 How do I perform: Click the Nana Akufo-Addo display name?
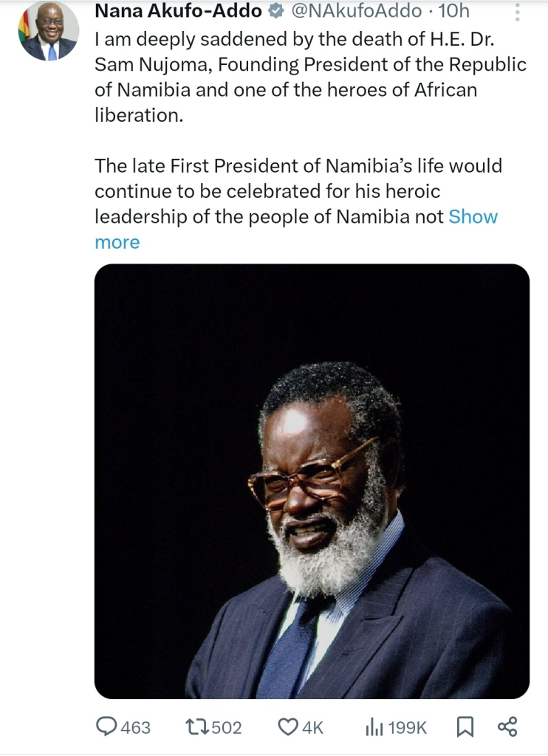177,12
